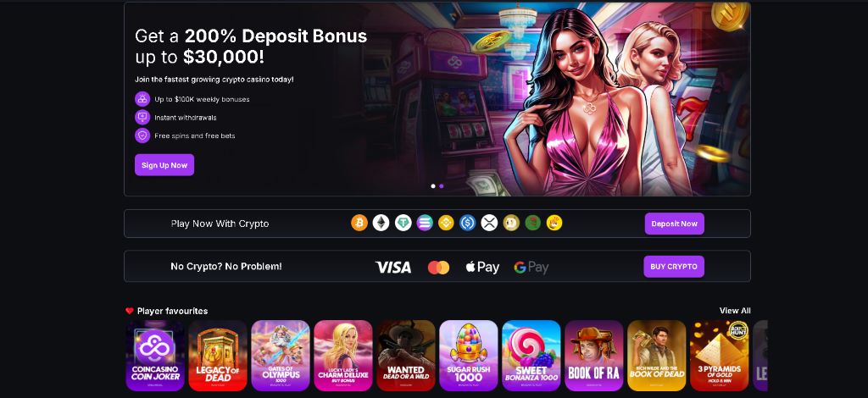This screenshot has width=868, height=398.
Task: Open the Coincasino Coin Joker game
Action: tap(155, 356)
